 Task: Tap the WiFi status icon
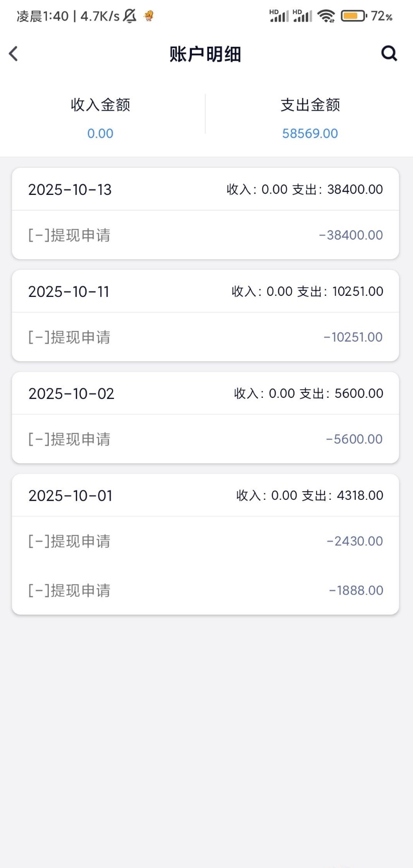[x=327, y=16]
